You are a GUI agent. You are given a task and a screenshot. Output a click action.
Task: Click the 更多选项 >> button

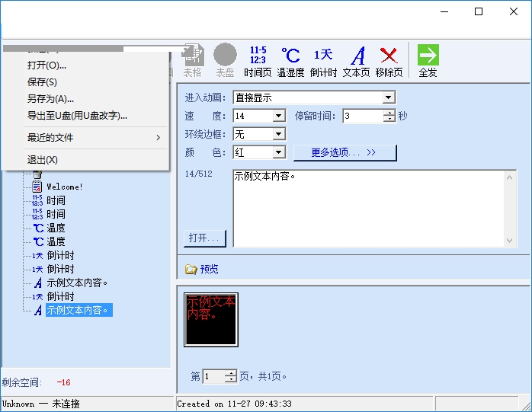pyautogui.click(x=345, y=152)
